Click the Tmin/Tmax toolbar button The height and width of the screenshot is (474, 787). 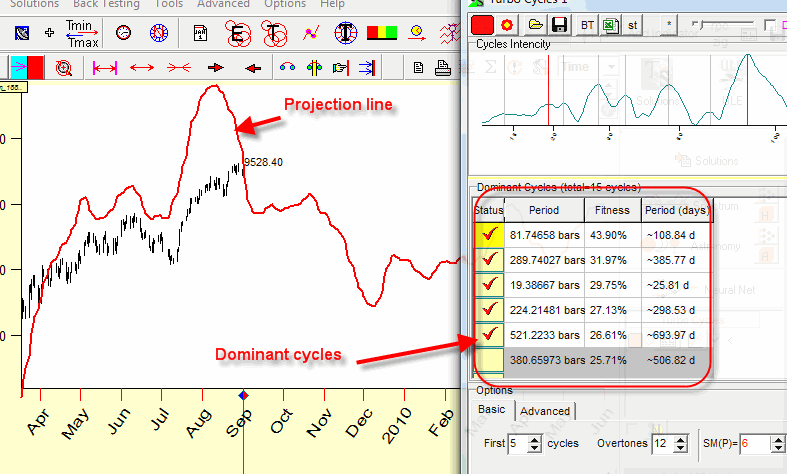point(81,32)
